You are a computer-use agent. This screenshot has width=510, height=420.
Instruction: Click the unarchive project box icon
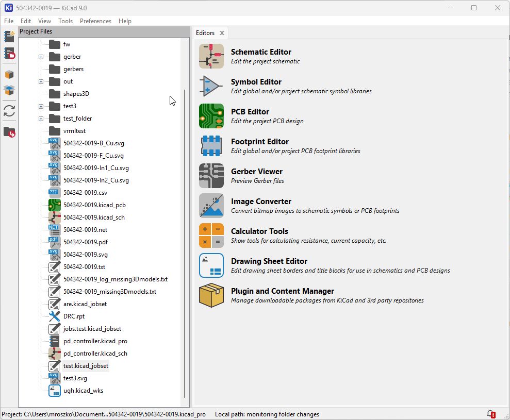click(9, 90)
